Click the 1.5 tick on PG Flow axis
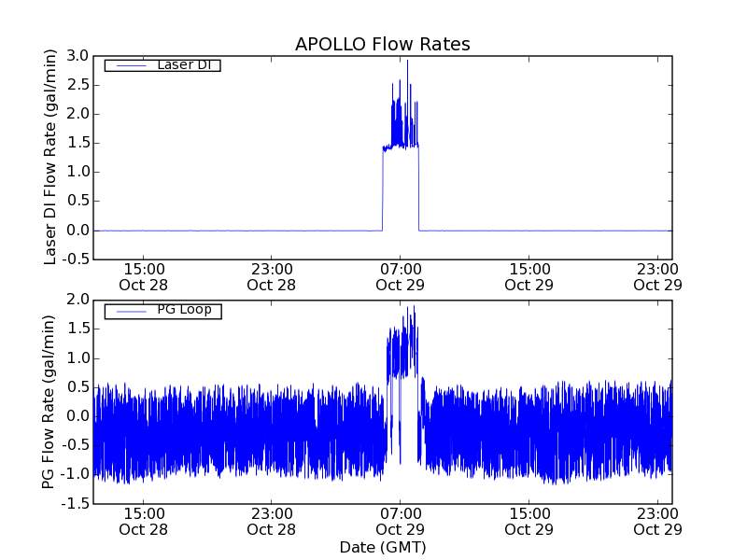Image resolution: width=747 pixels, height=560 pixels. point(78,329)
